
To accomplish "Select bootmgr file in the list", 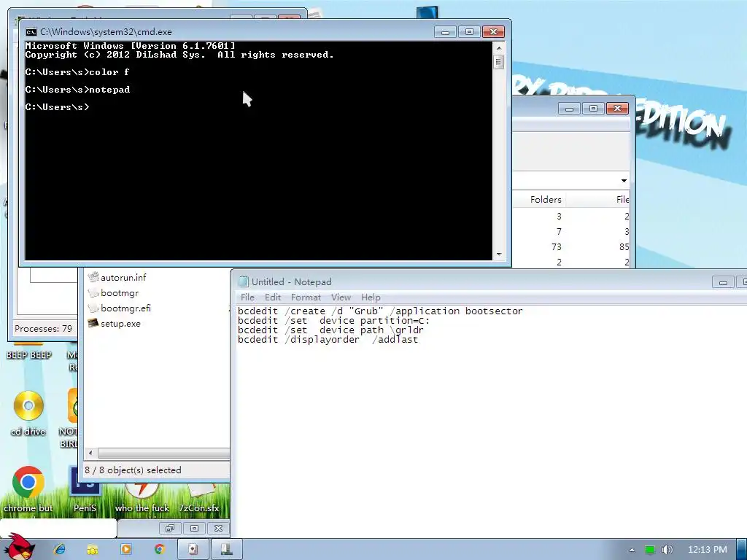I will pos(113,293).
